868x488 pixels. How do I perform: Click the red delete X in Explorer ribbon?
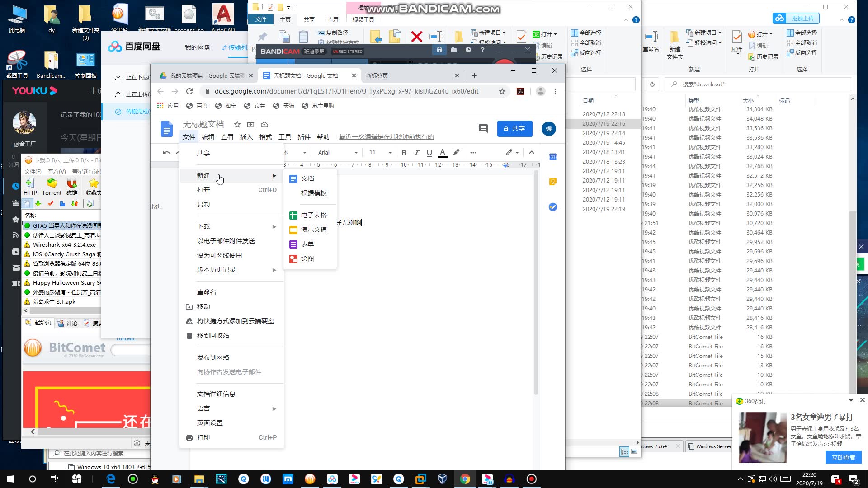[417, 37]
